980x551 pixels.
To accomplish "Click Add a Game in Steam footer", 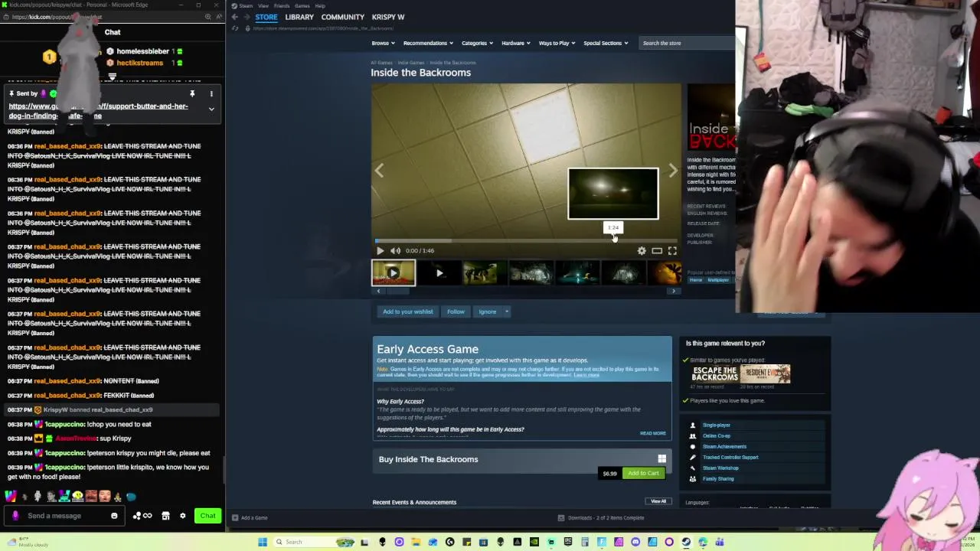I will coord(250,518).
